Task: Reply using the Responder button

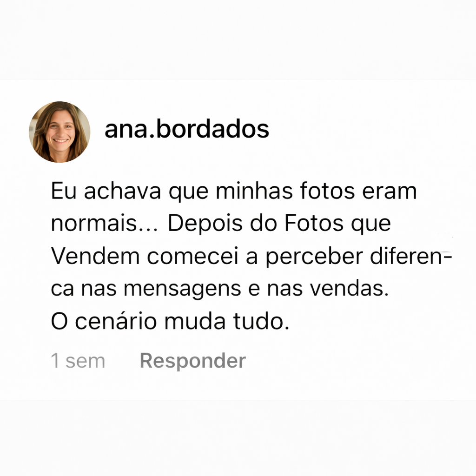Action: coord(193,361)
